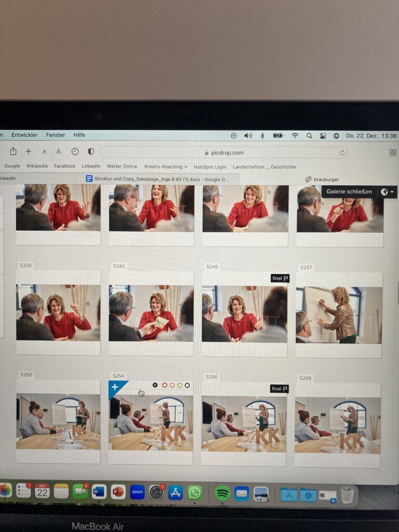This screenshot has width=399, height=532.
Task: Click the Bluetooth menu bar icon
Action: [x=262, y=136]
